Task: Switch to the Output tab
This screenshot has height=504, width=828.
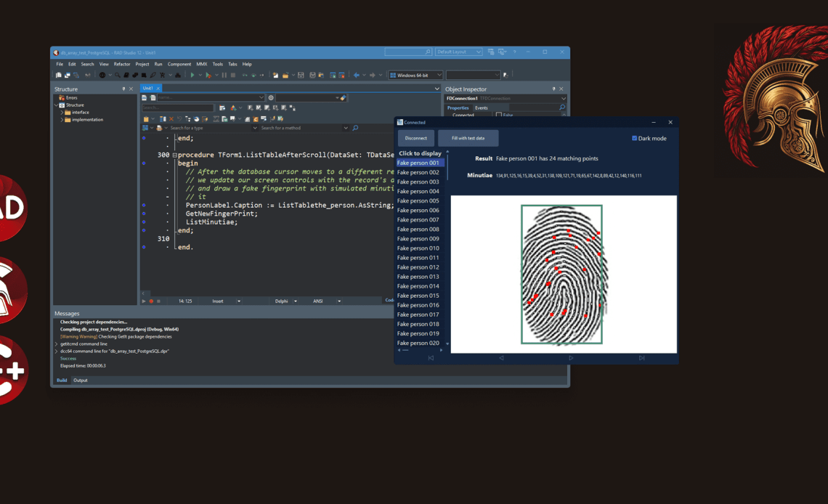Action: (80, 380)
